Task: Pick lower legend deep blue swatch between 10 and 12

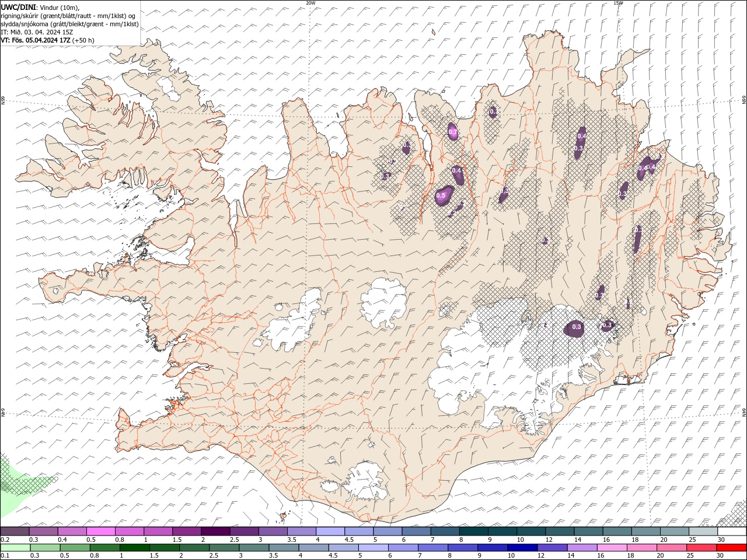Action: point(522,548)
